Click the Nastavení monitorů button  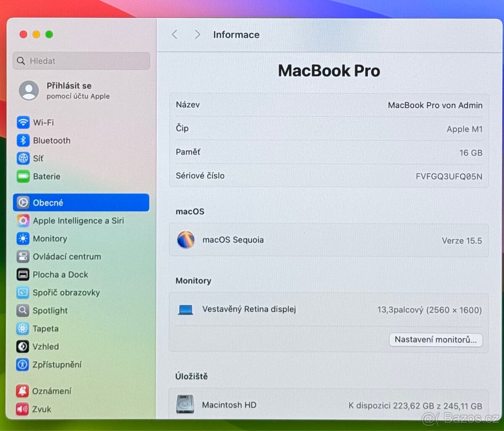pos(436,340)
